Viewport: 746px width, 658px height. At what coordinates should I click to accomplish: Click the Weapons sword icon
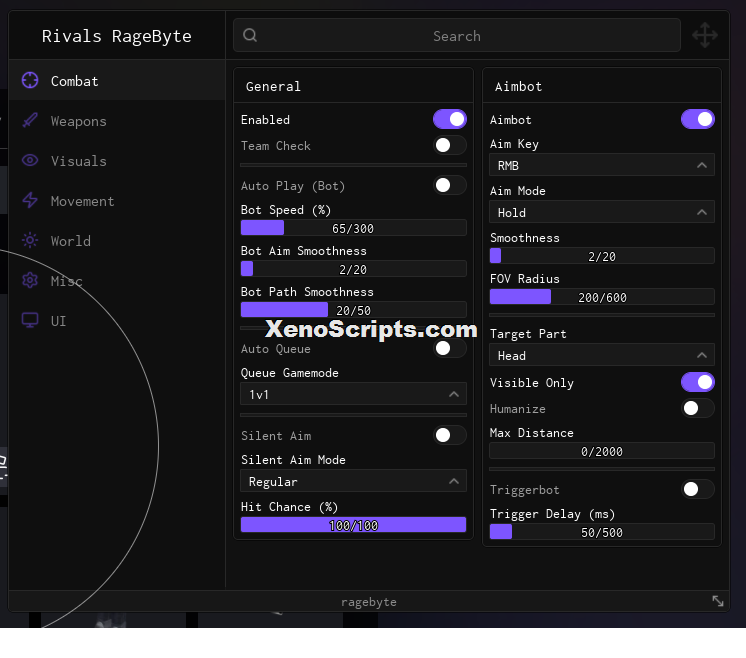click(x=30, y=120)
